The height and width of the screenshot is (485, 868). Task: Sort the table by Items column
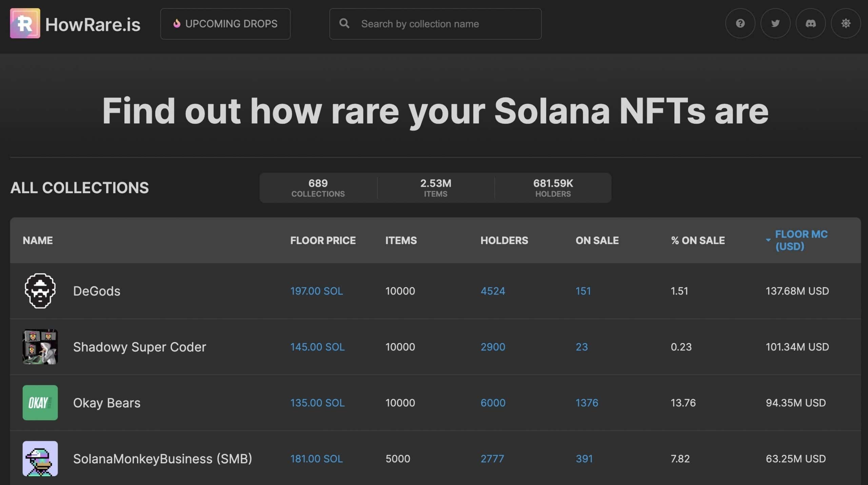tap(401, 240)
